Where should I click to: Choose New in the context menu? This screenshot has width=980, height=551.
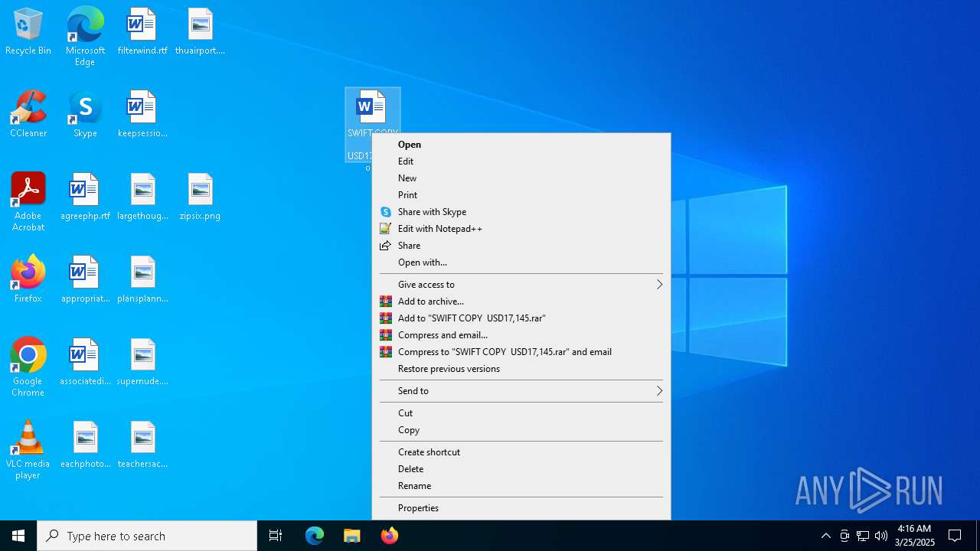(x=521, y=178)
